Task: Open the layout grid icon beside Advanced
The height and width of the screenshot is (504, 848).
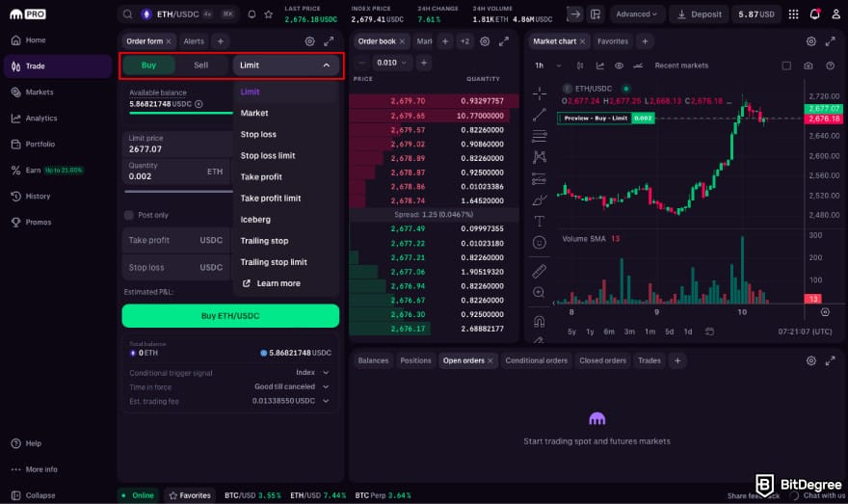Action: point(596,14)
